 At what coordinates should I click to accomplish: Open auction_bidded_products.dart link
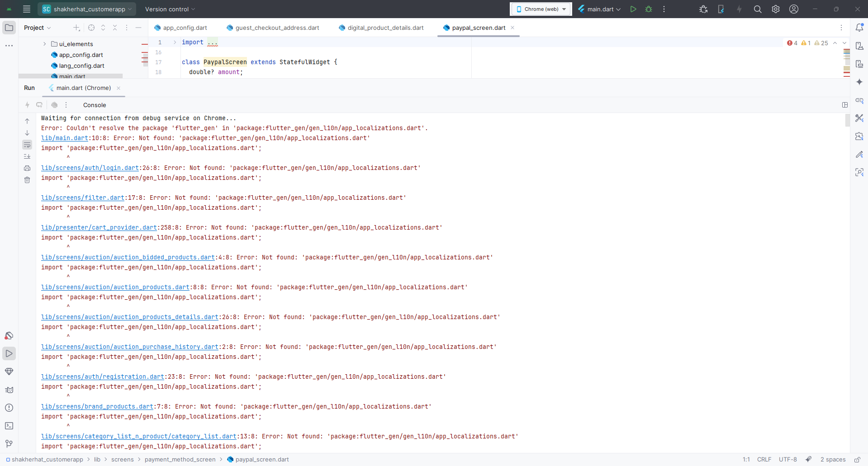128,257
